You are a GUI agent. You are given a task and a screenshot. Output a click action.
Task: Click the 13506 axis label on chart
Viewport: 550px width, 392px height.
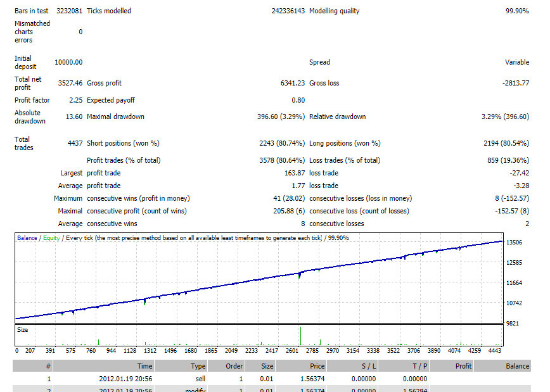[x=515, y=243]
